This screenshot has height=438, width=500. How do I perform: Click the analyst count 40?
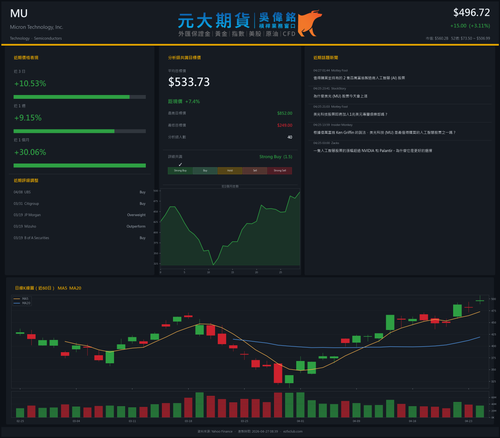290,137
